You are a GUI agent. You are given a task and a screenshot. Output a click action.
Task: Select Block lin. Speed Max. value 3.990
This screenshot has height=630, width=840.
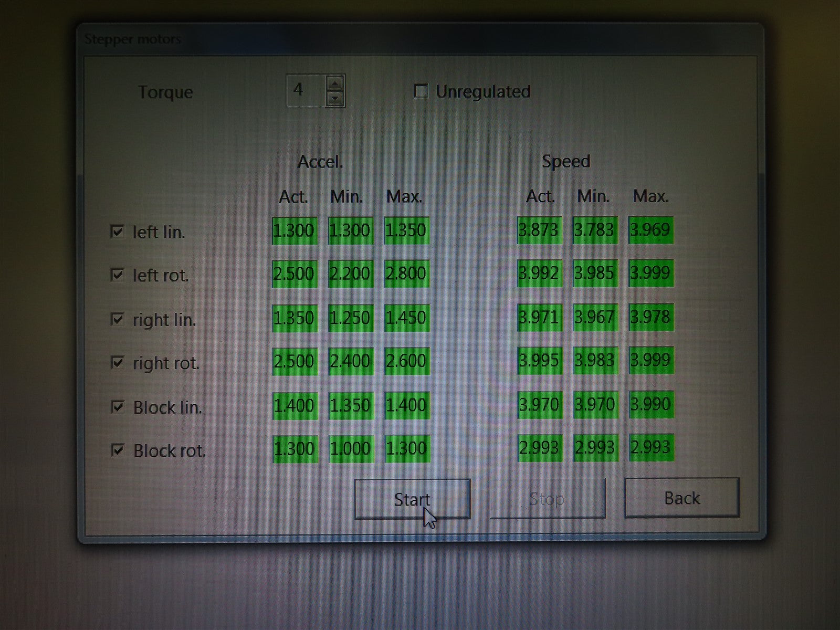coord(650,404)
